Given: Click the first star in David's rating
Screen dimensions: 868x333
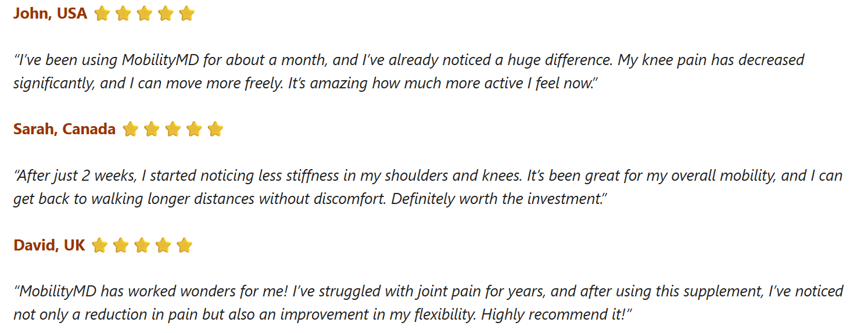Looking at the screenshot, I should point(99,245).
